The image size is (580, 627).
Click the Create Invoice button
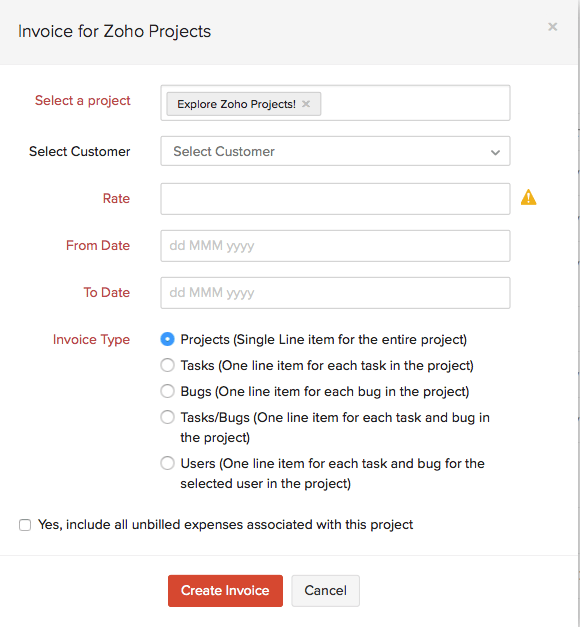(225, 591)
